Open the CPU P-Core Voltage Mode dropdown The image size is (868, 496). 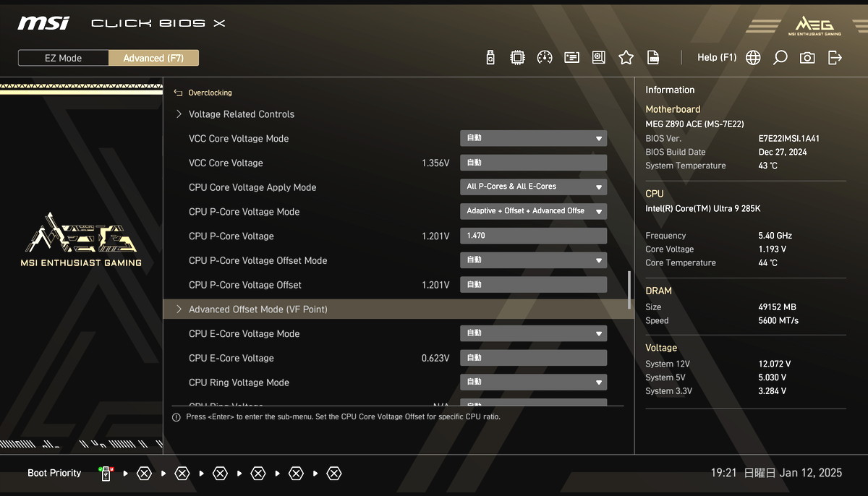click(x=534, y=211)
